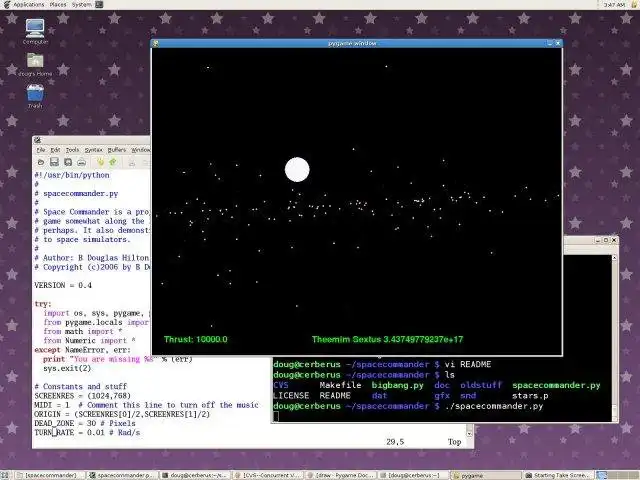Click the VERSION = 0.4 line in gVim
Image resolution: width=640 pixels, height=480 pixels.
point(63,285)
